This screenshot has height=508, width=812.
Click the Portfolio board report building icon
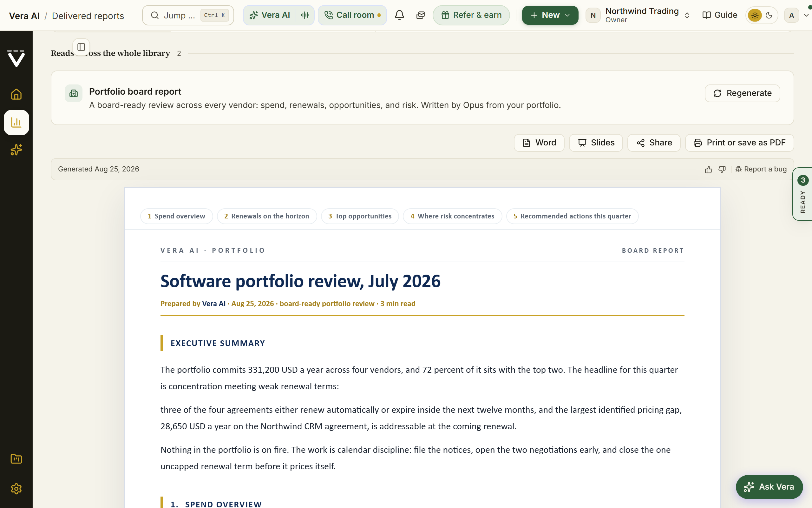tap(74, 93)
